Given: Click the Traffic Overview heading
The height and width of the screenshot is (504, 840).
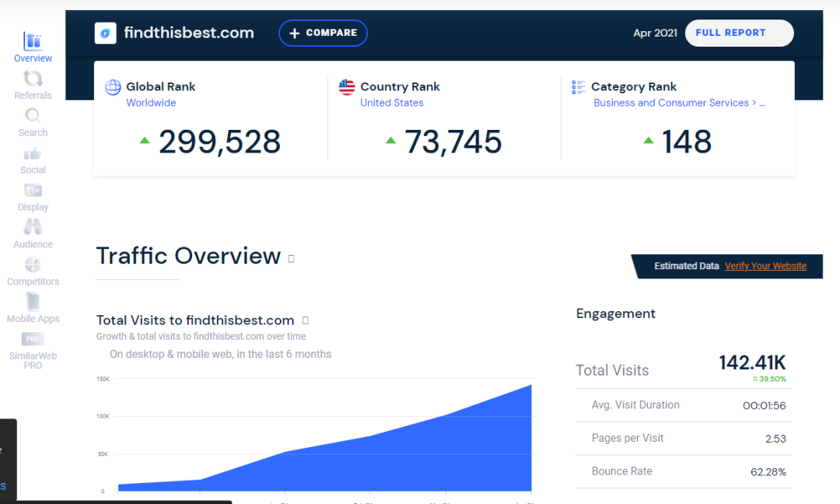Looking at the screenshot, I should tap(188, 256).
